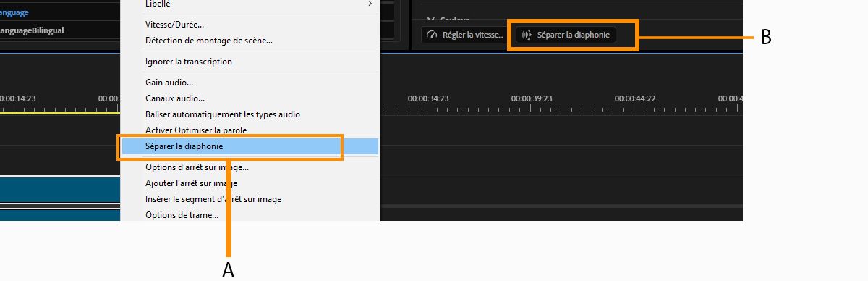Viewport: 868px width, 281px height.
Task: Select Baliser automatiquement les types audio
Action: 250,114
